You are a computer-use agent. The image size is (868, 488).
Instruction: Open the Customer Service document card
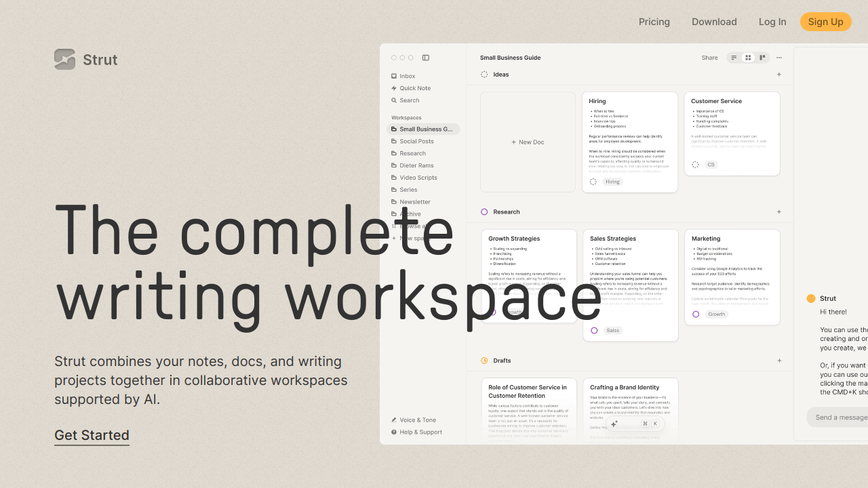(x=732, y=134)
